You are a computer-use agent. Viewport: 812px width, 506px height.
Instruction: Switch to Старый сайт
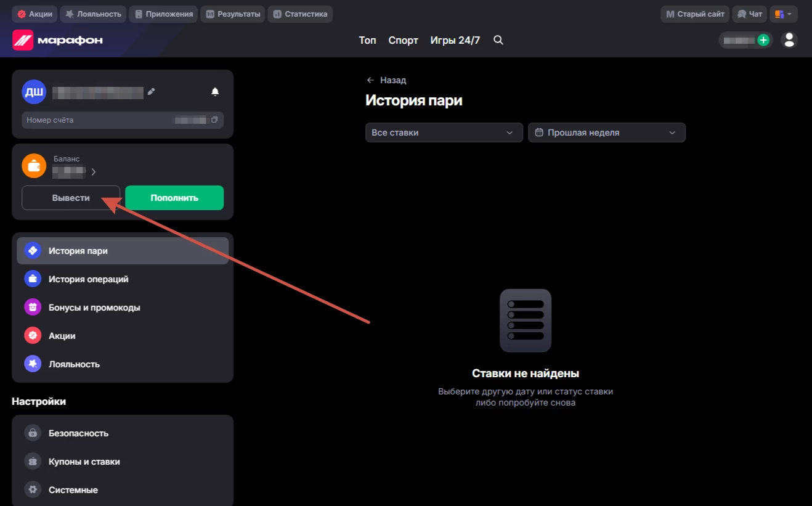(695, 14)
